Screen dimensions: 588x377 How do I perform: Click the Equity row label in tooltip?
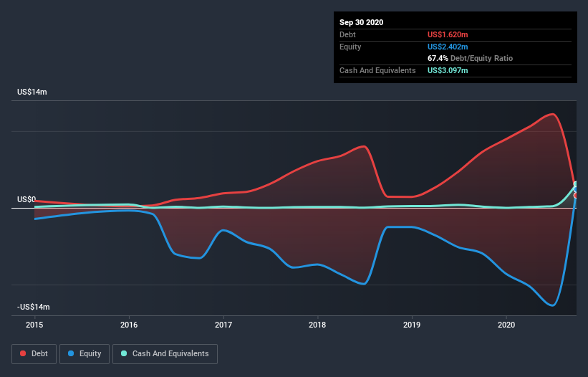tap(350, 47)
